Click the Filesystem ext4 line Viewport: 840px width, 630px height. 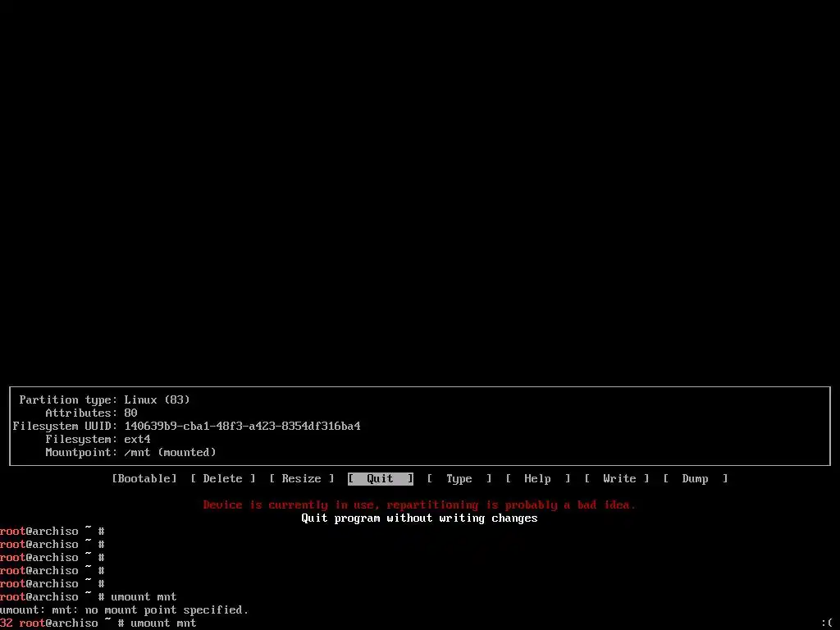click(98, 440)
